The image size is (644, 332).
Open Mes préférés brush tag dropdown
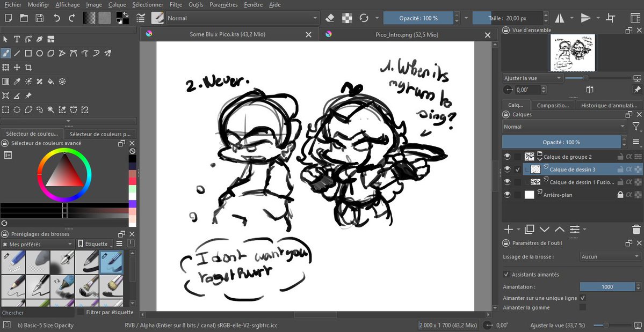click(x=38, y=244)
